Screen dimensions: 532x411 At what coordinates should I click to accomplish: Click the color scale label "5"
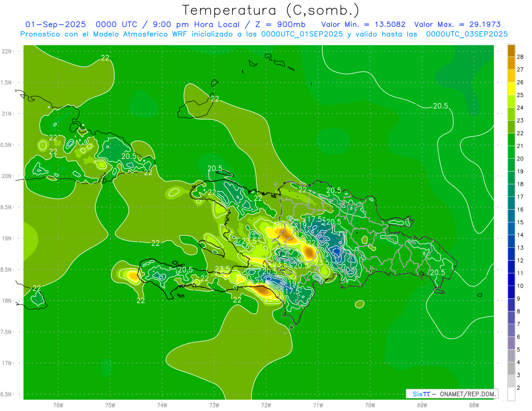click(x=519, y=350)
